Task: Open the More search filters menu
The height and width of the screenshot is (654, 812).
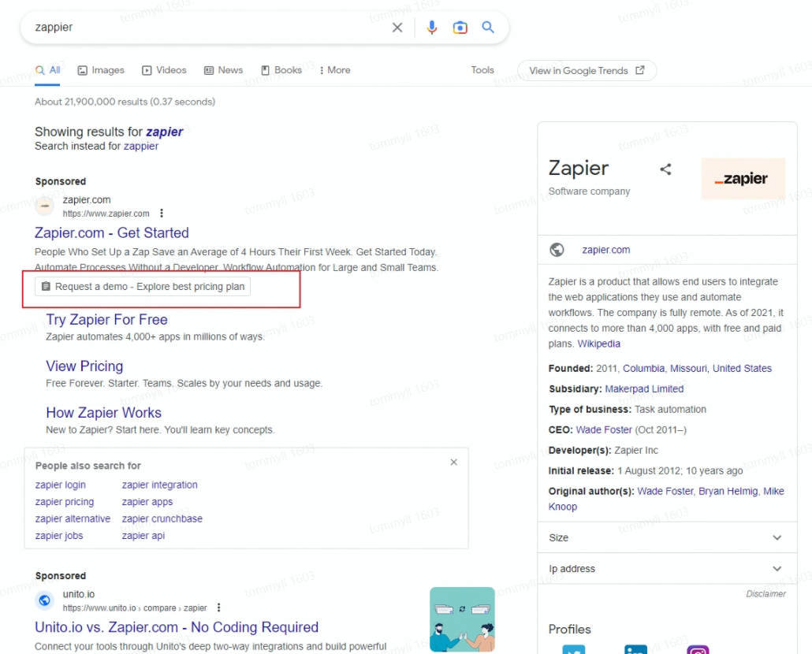Action: pos(334,70)
